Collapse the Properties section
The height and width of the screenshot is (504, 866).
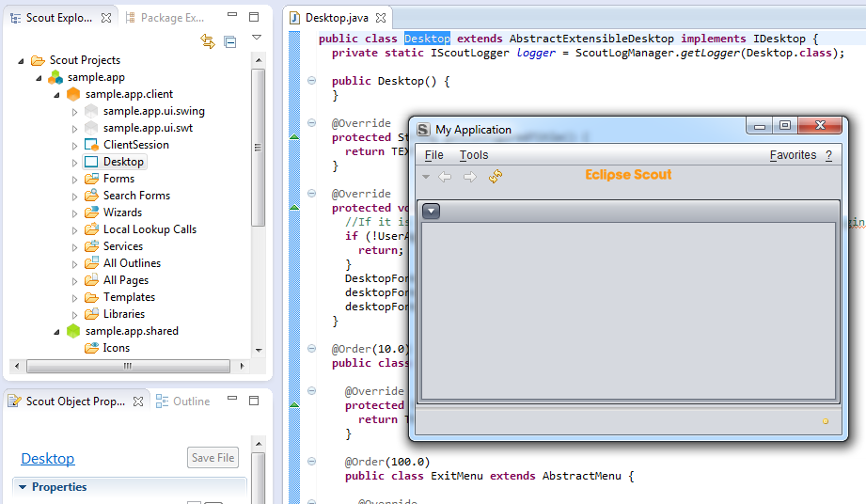point(23,487)
